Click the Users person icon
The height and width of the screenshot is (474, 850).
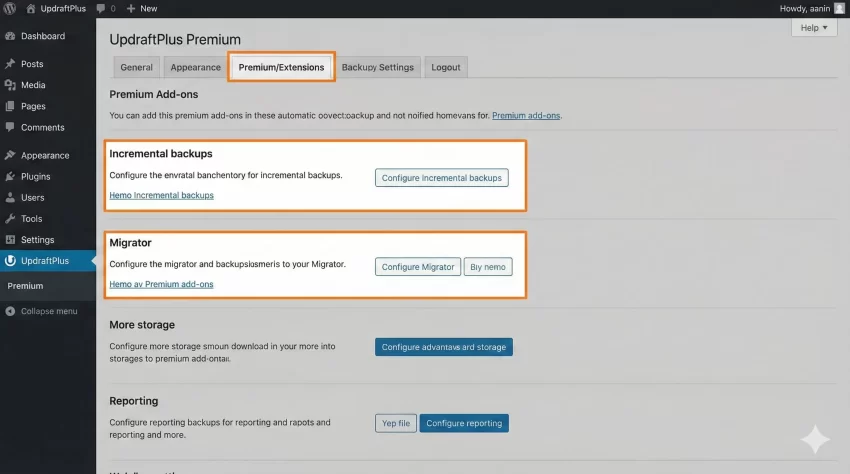click(10, 197)
